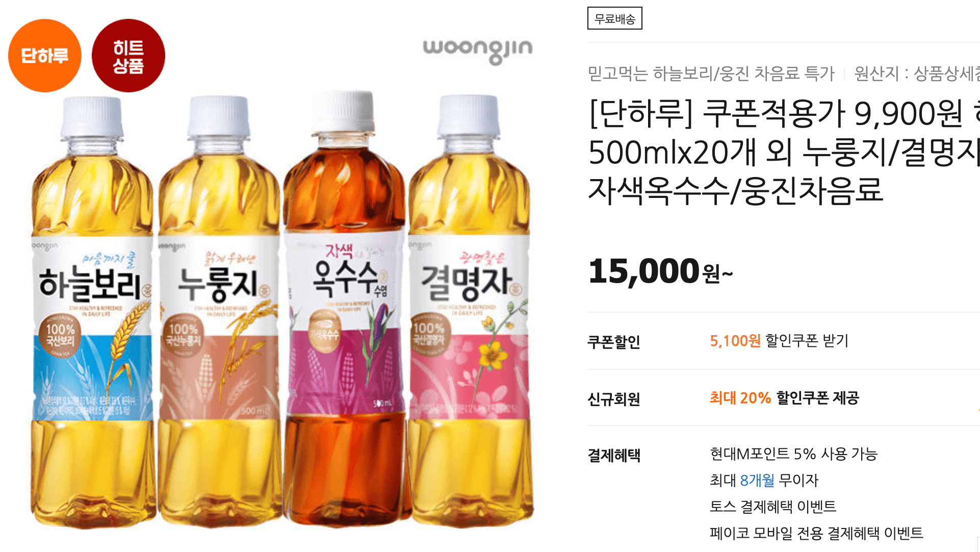980x552 pixels.
Task: Click the orange 단하루 badge
Action: [x=45, y=56]
